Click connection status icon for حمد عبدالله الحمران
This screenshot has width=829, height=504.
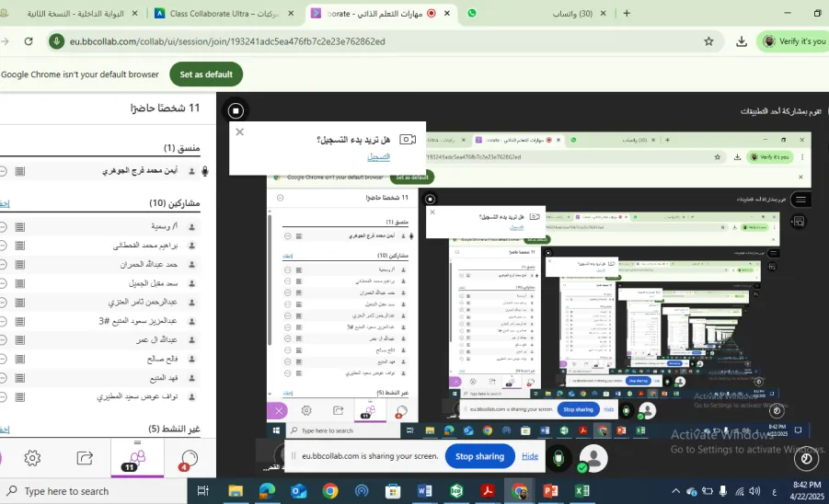point(20,264)
